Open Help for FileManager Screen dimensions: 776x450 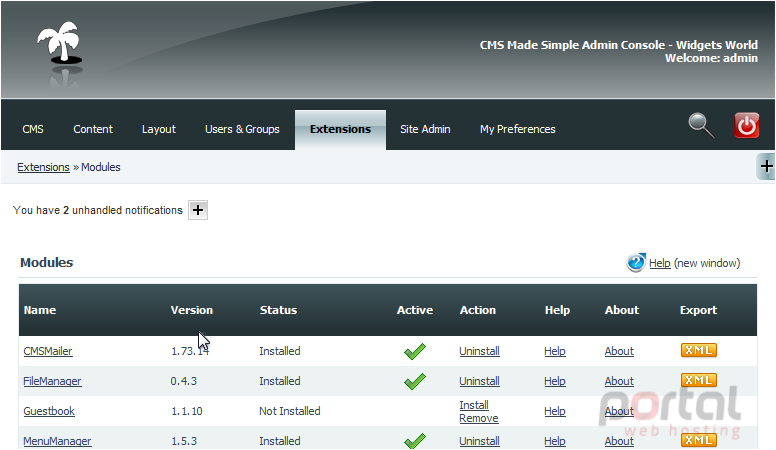click(x=555, y=381)
